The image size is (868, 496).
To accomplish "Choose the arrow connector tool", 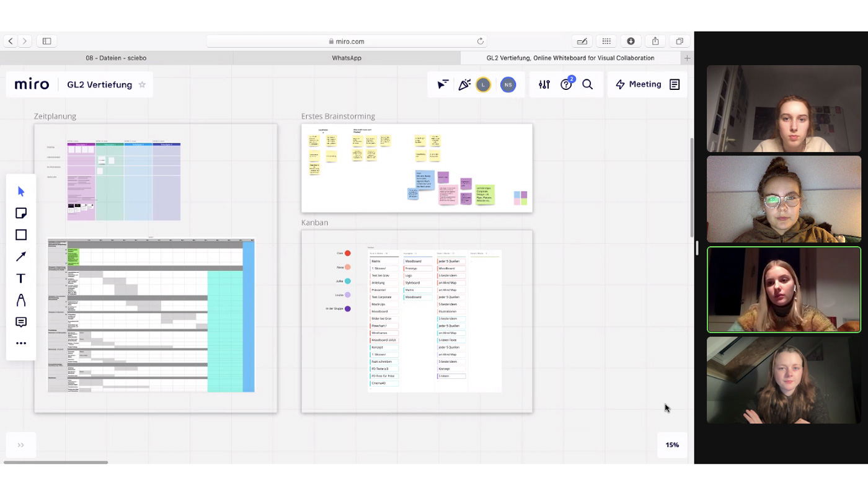I will click(21, 257).
